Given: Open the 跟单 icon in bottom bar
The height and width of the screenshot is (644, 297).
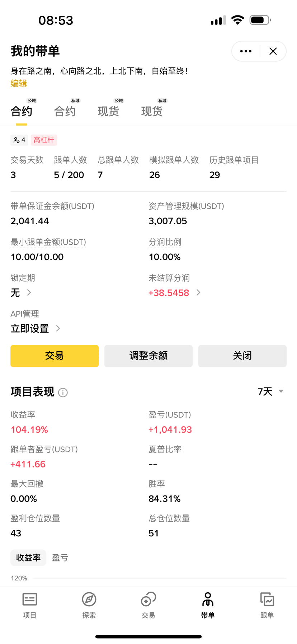Looking at the screenshot, I should click(x=267, y=600).
